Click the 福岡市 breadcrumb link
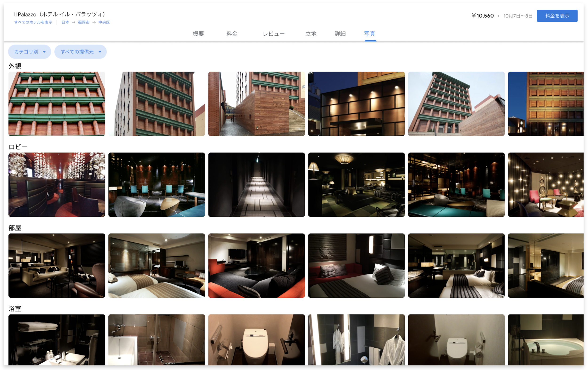 (83, 22)
